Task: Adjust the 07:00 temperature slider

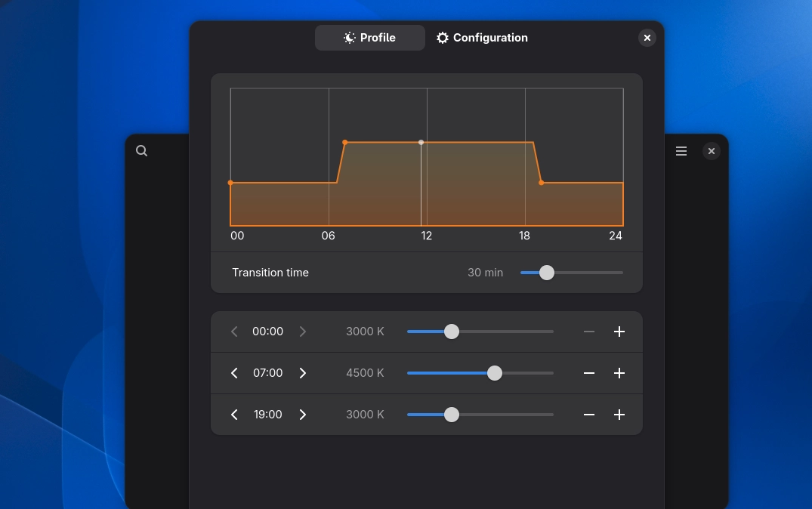Action: point(480,373)
